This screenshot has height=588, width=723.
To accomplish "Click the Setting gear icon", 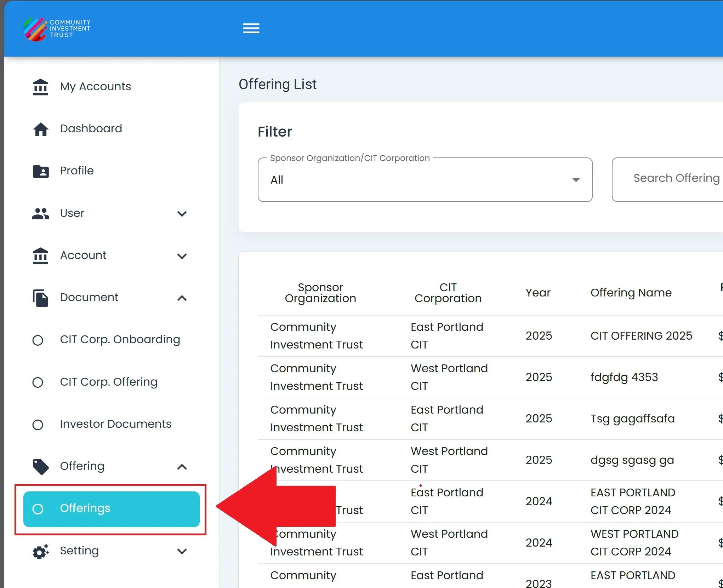I will click(x=40, y=552).
